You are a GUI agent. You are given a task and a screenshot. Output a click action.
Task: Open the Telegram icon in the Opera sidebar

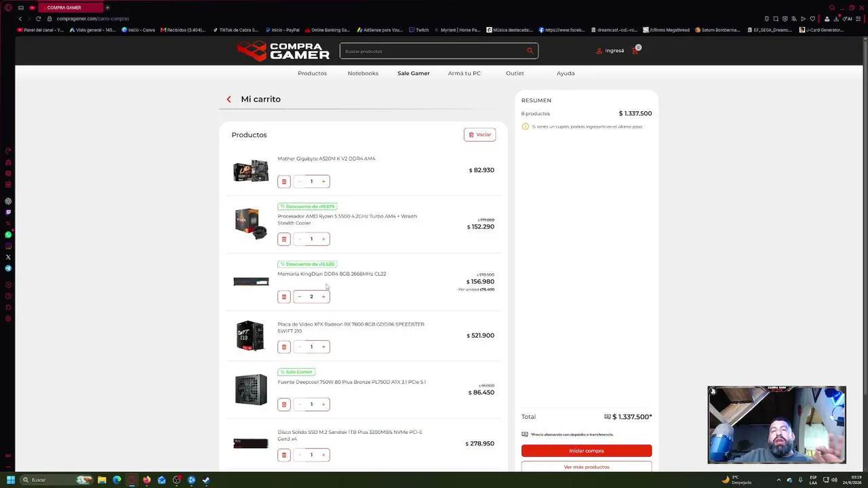coord(8,268)
